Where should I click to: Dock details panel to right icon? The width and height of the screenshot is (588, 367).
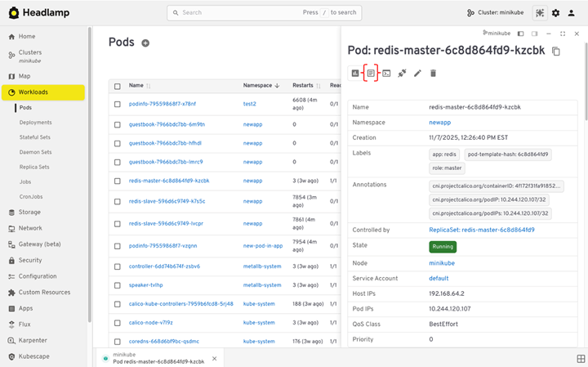pos(534,34)
